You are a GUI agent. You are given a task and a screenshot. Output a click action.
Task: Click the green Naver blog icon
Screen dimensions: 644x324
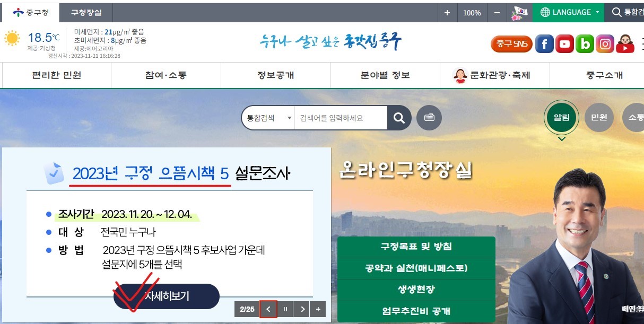(585, 44)
